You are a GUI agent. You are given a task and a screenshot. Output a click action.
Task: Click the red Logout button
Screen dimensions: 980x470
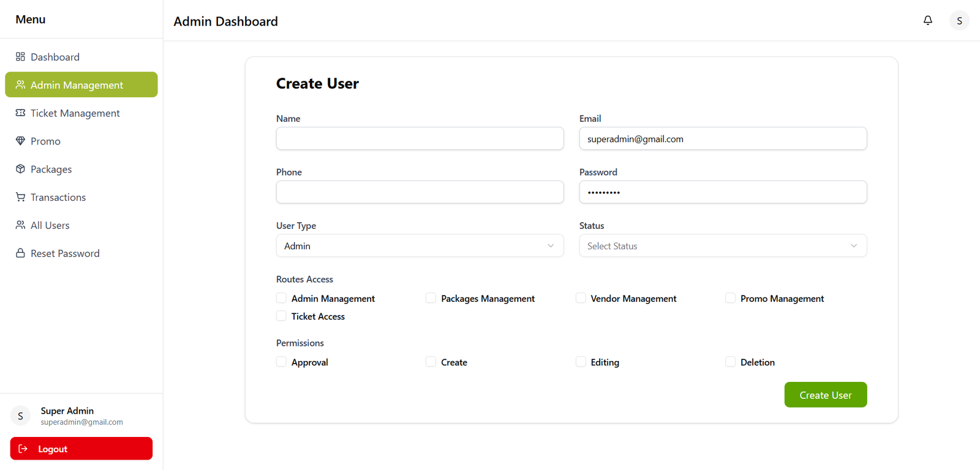[81, 449]
